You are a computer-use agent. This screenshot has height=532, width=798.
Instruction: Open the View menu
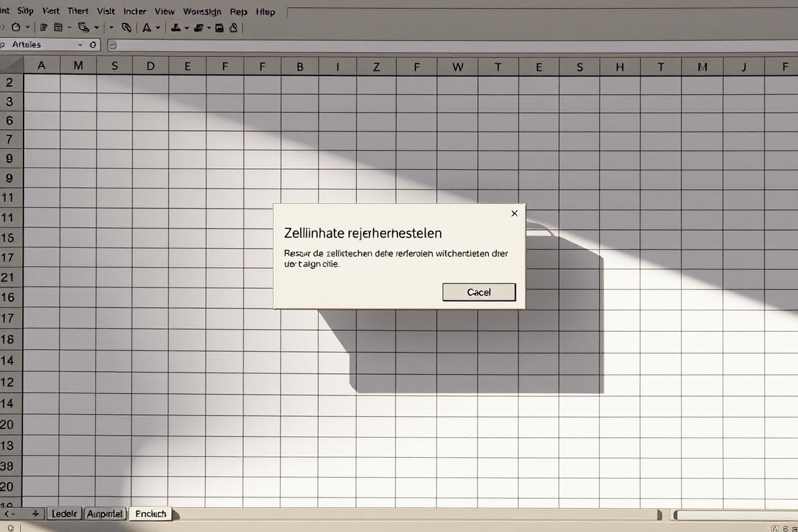tap(164, 11)
